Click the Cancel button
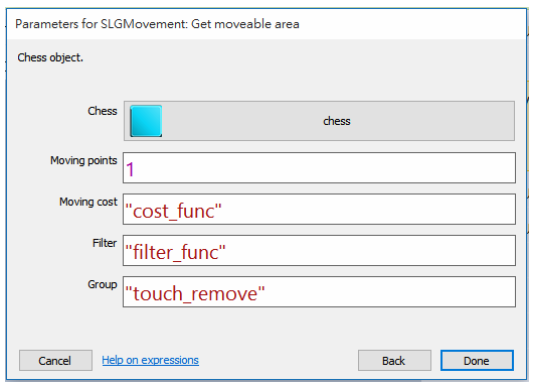Viewport: 536px width, 391px height. click(x=55, y=360)
